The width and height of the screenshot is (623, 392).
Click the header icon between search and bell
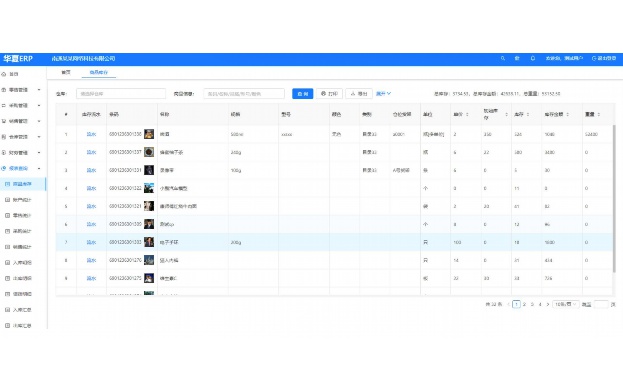click(x=517, y=58)
